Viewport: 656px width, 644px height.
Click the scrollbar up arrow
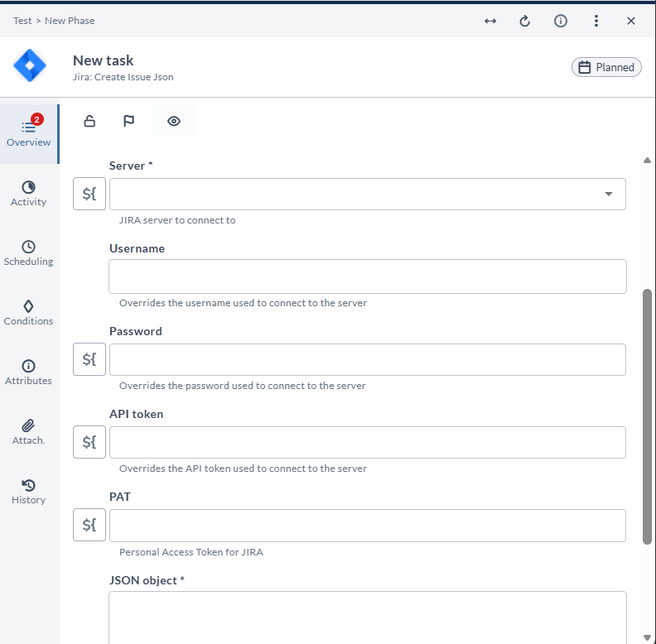pyautogui.click(x=647, y=160)
